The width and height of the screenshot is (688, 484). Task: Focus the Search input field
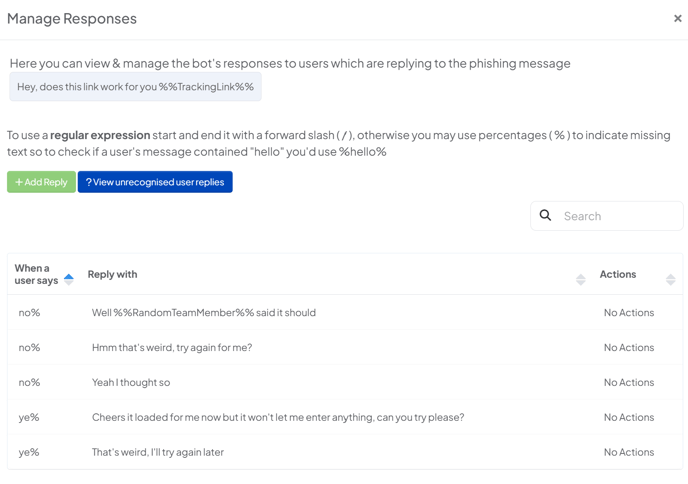[x=606, y=216]
